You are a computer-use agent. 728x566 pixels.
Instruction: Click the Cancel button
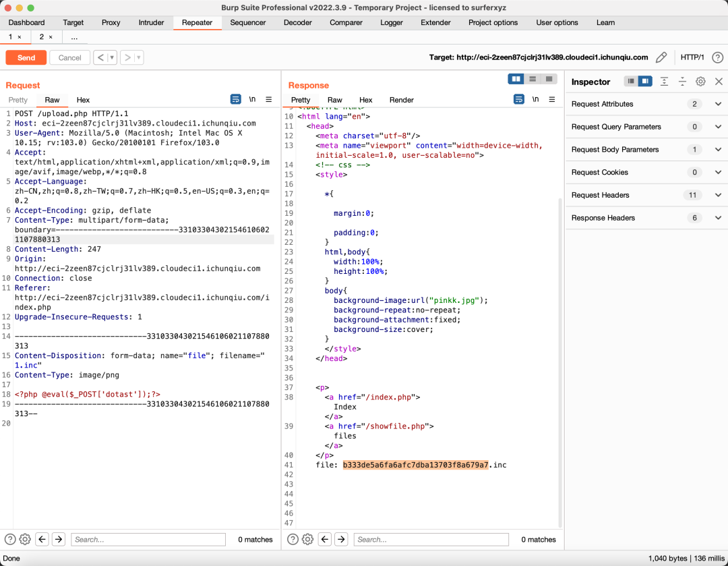tap(69, 57)
